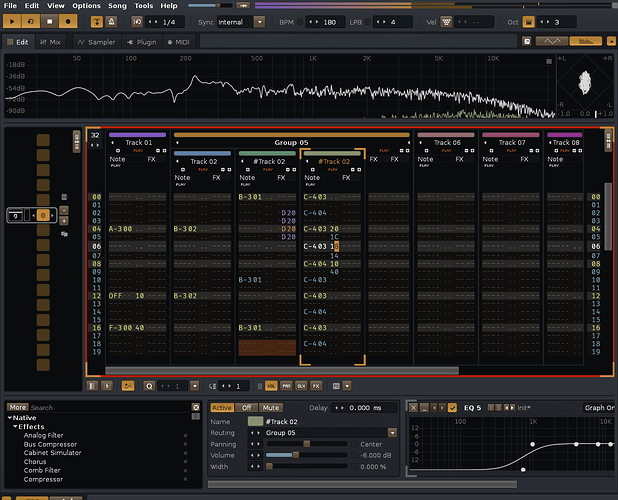Set track state to Off
Image resolution: width=618 pixels, height=500 pixels.
[247, 407]
